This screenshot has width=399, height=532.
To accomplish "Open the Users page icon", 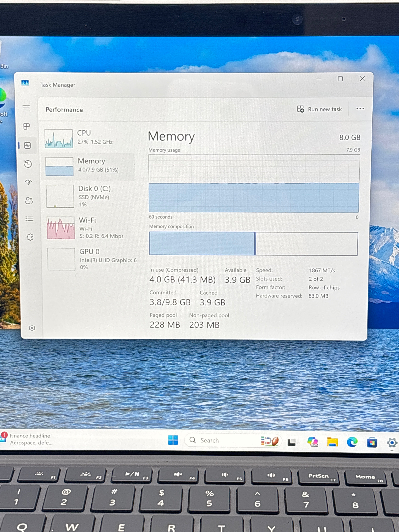I will [x=29, y=201].
